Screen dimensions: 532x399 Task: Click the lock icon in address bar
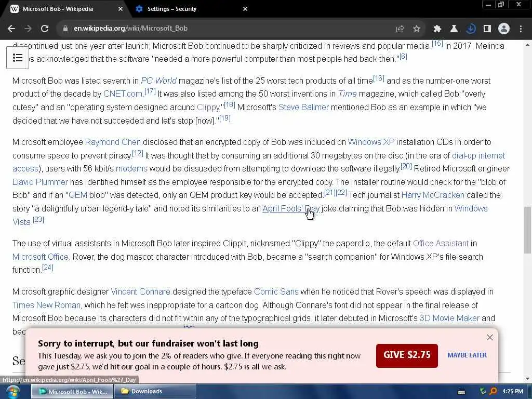point(65,29)
